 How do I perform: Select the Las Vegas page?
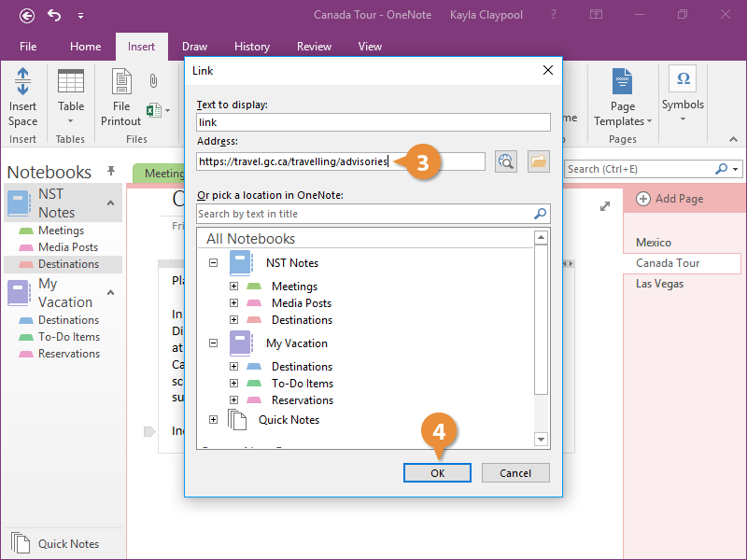pyautogui.click(x=659, y=284)
